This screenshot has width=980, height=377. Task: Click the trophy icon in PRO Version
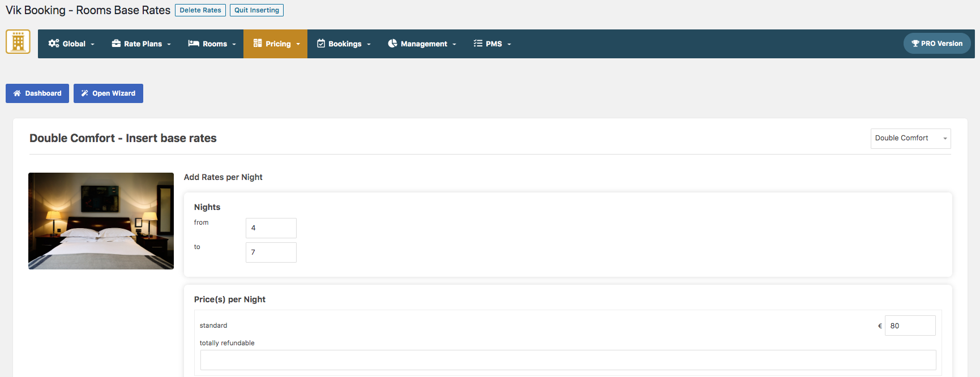[x=915, y=44]
